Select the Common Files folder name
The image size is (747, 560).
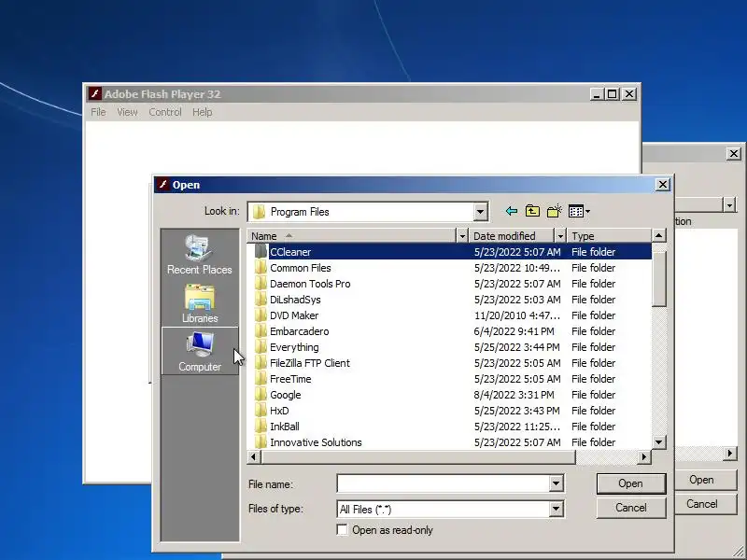click(x=300, y=268)
